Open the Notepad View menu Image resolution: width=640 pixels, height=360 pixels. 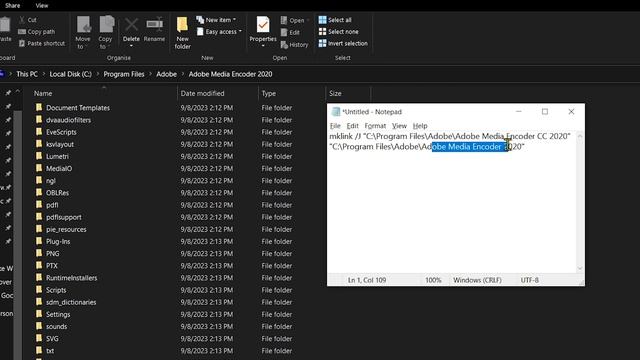399,126
